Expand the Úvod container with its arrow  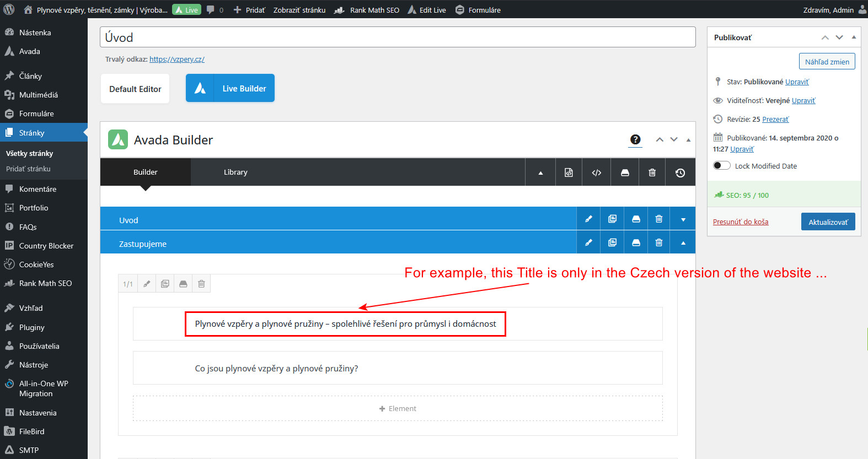(x=683, y=219)
